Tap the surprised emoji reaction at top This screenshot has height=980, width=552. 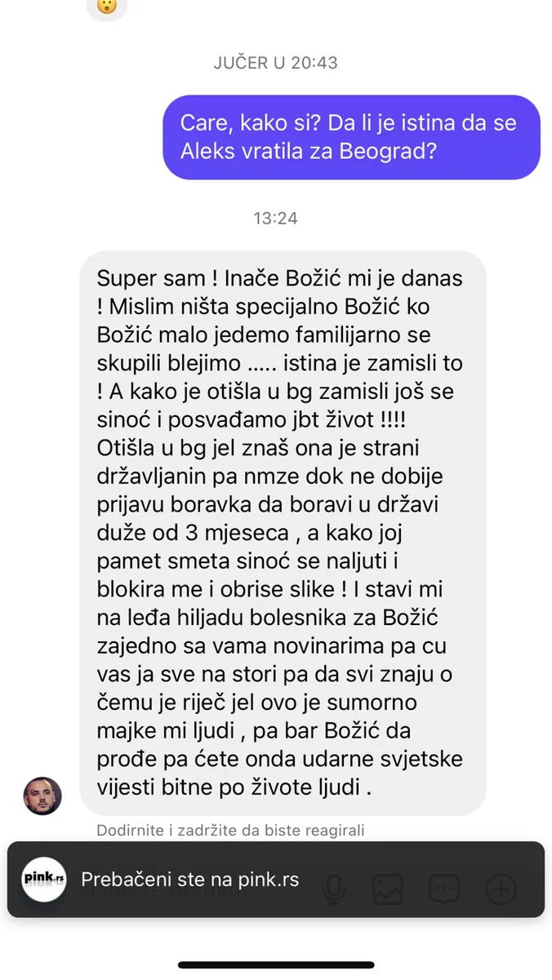click(106, 7)
